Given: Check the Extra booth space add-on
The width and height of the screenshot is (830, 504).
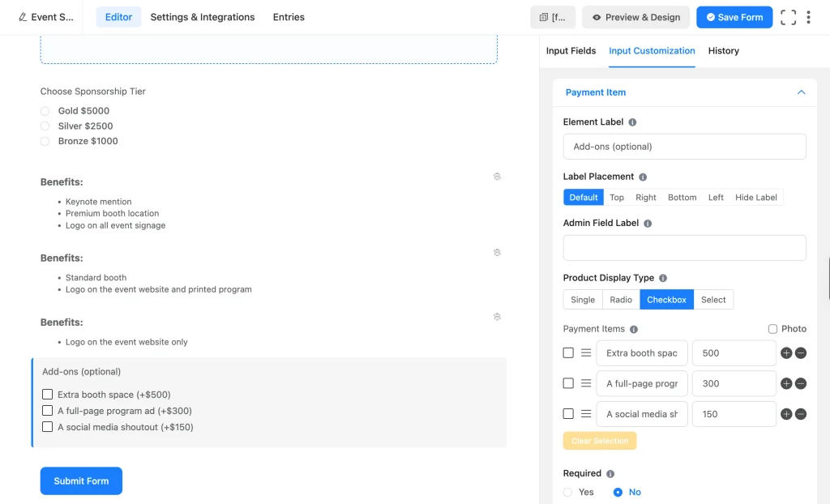Looking at the screenshot, I should [x=48, y=395].
